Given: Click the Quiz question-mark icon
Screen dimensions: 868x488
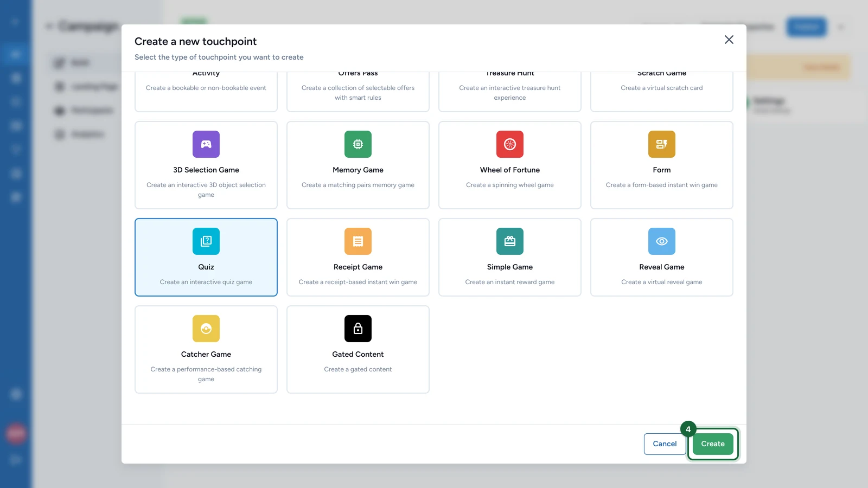Looking at the screenshot, I should coord(206,241).
